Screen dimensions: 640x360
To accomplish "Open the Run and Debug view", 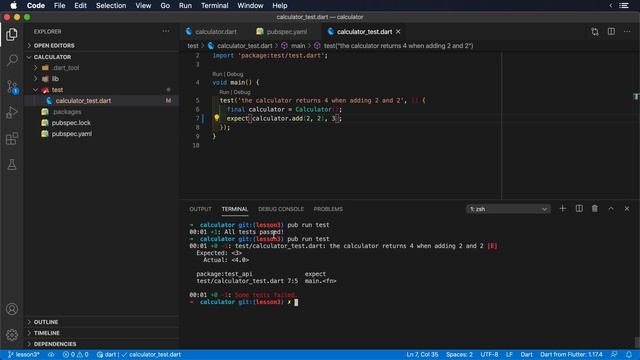I will pos(12,112).
